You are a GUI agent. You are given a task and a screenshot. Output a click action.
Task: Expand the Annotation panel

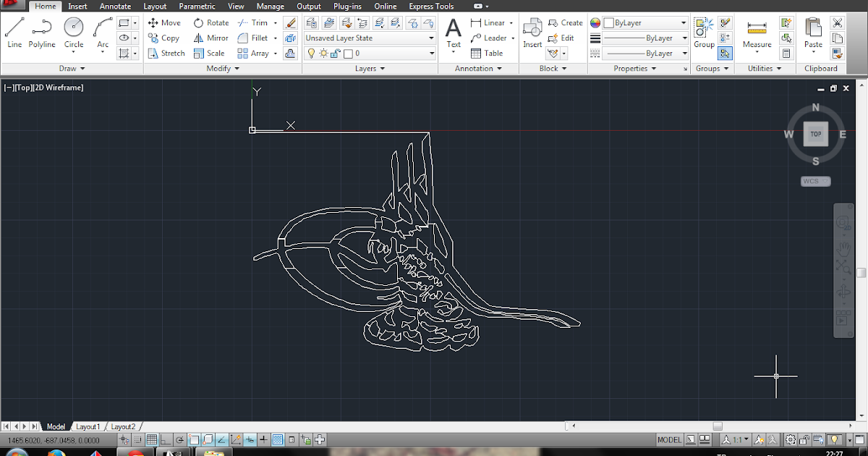pos(478,68)
